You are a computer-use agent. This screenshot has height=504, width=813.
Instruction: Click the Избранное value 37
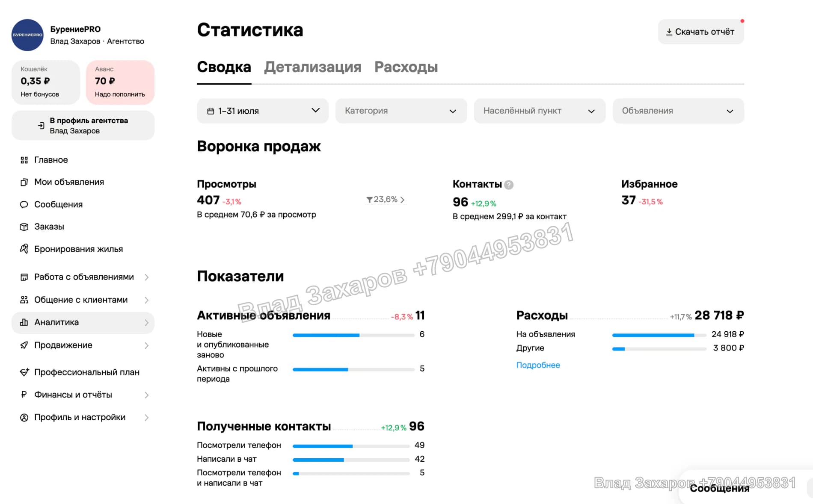coord(628,200)
